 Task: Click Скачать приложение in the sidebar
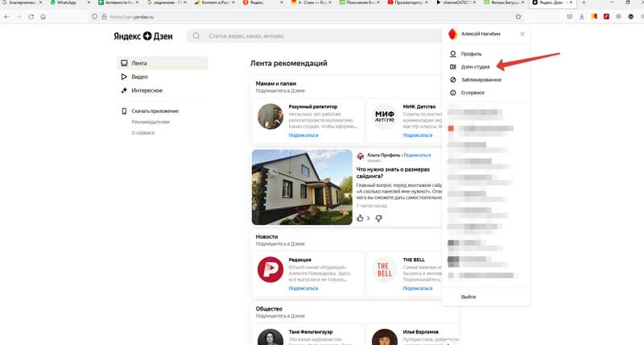point(155,111)
